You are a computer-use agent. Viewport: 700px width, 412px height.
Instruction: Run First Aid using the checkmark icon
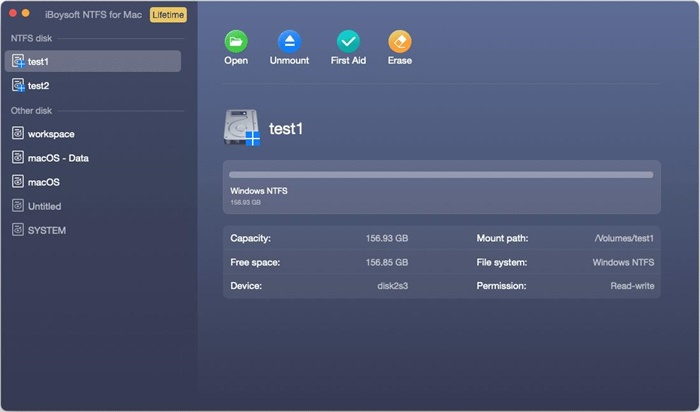[348, 42]
